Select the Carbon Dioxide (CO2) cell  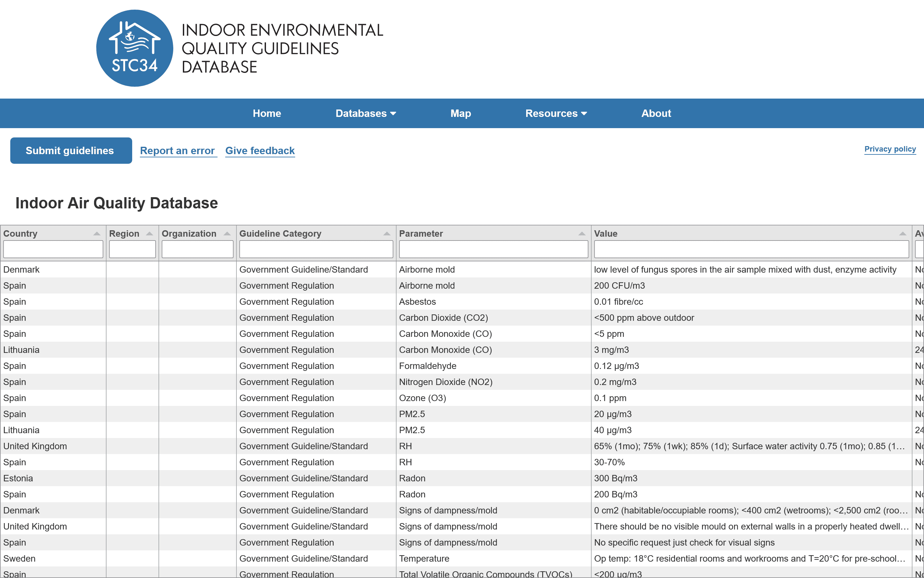(x=493, y=318)
